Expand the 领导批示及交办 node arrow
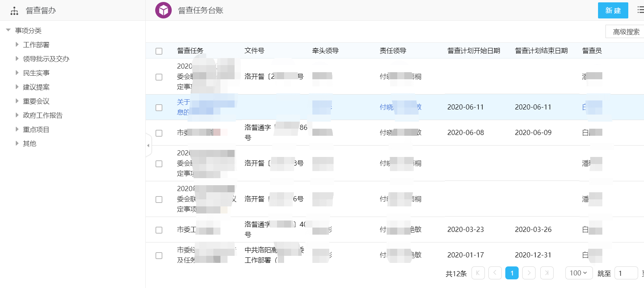Screen dimensions: 644x288 point(17,58)
